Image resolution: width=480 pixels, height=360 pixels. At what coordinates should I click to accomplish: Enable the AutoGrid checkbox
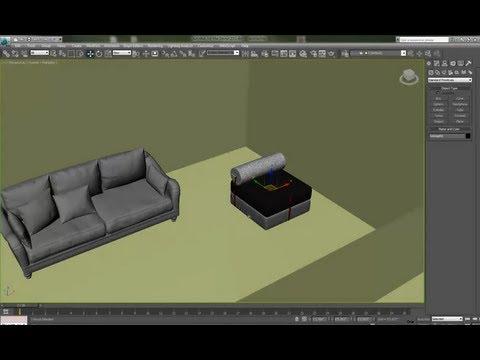[x=438, y=93]
